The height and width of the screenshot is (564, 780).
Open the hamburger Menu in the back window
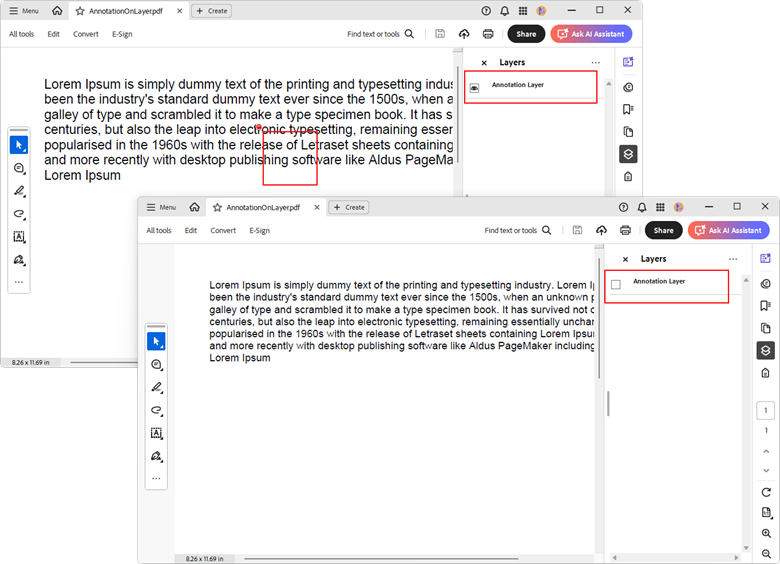[x=24, y=10]
